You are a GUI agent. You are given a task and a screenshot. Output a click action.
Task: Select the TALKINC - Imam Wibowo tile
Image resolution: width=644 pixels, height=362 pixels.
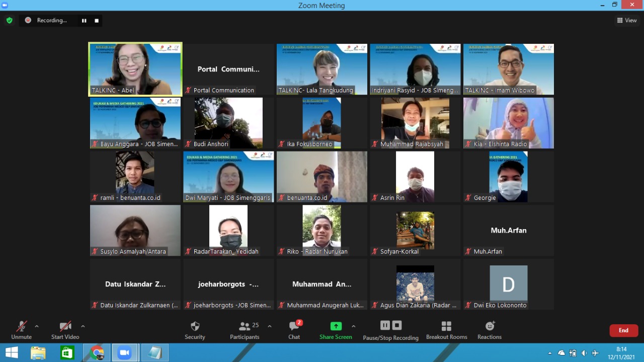click(509, 69)
